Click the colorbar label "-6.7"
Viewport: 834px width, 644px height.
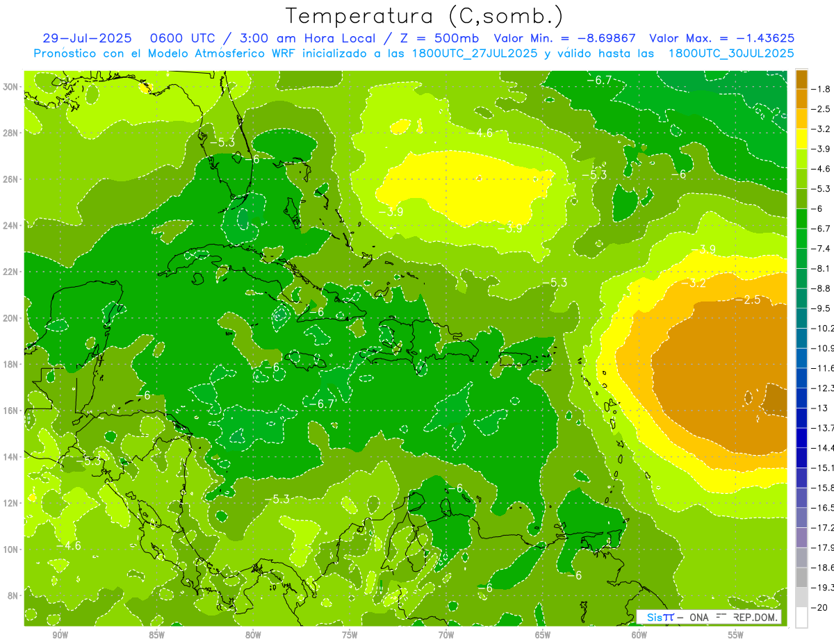tap(821, 229)
